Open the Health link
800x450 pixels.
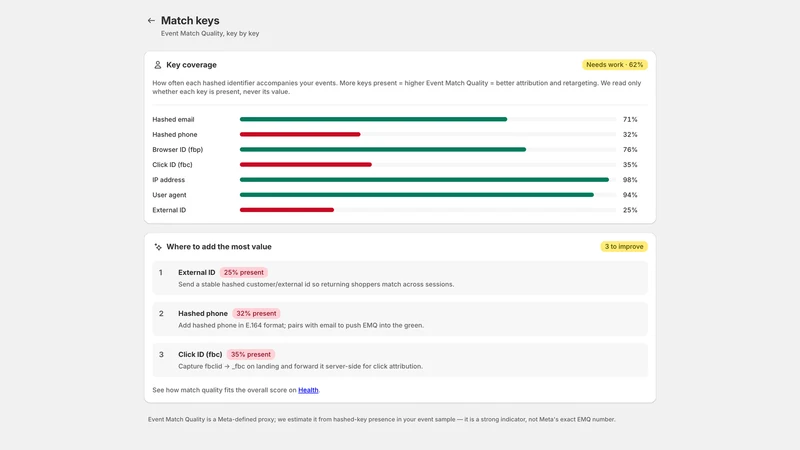308,390
